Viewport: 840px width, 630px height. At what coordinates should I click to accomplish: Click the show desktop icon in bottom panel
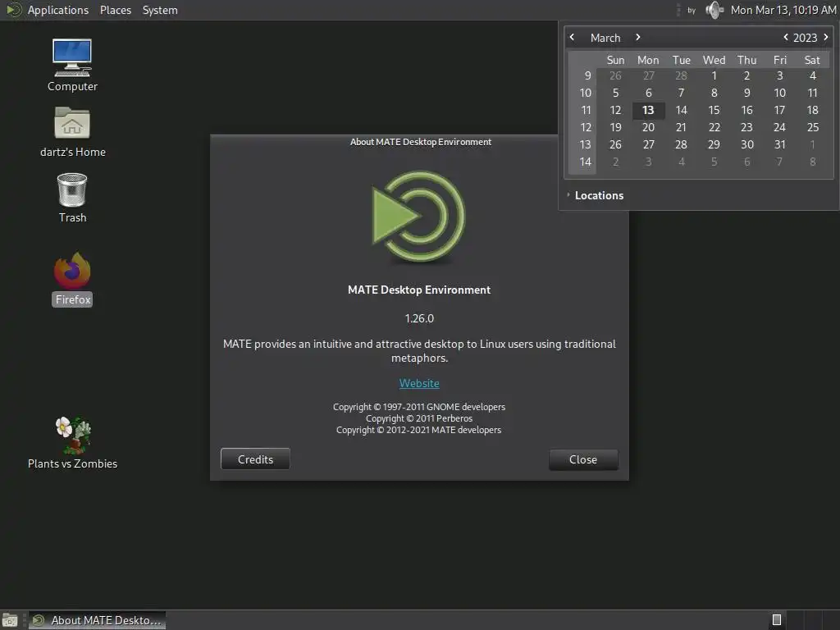pos(10,620)
